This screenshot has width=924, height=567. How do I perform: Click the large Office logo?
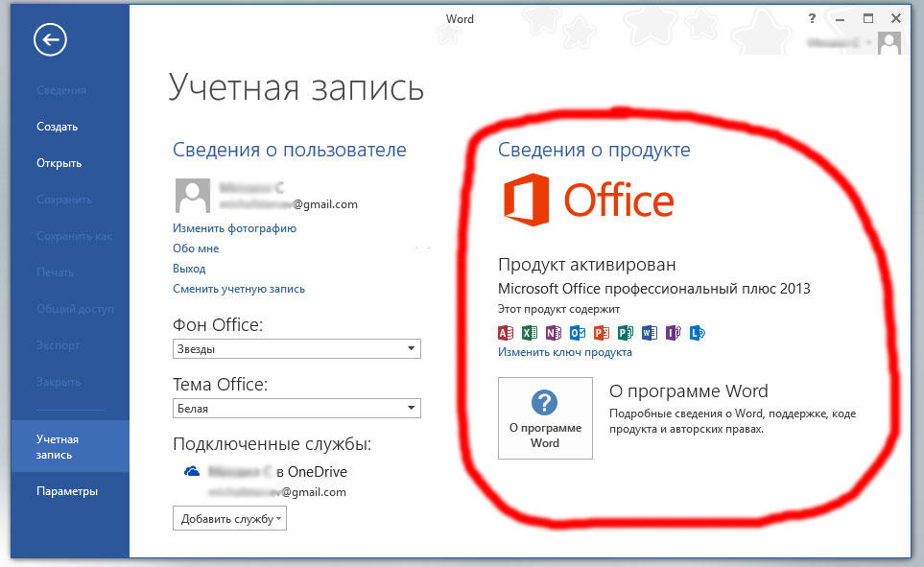click(x=589, y=200)
